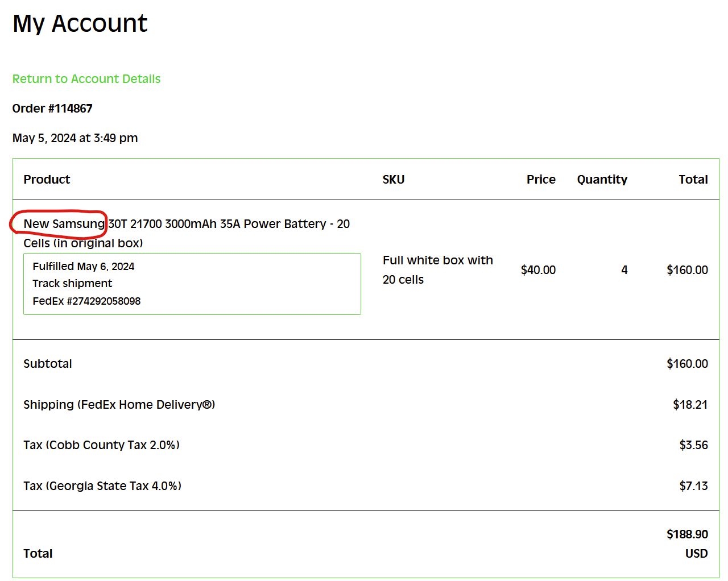Click the Georgia State Tax line
The height and width of the screenshot is (581, 728).
[102, 486]
